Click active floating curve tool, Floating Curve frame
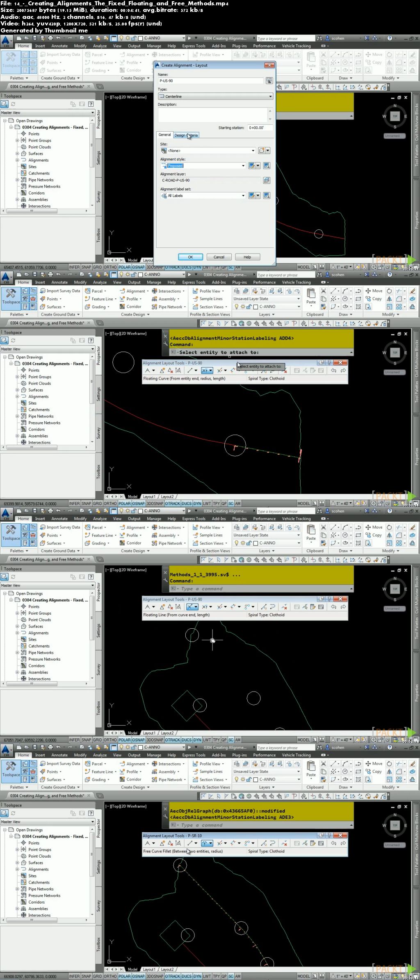The height and width of the screenshot is (980, 420). [207, 371]
